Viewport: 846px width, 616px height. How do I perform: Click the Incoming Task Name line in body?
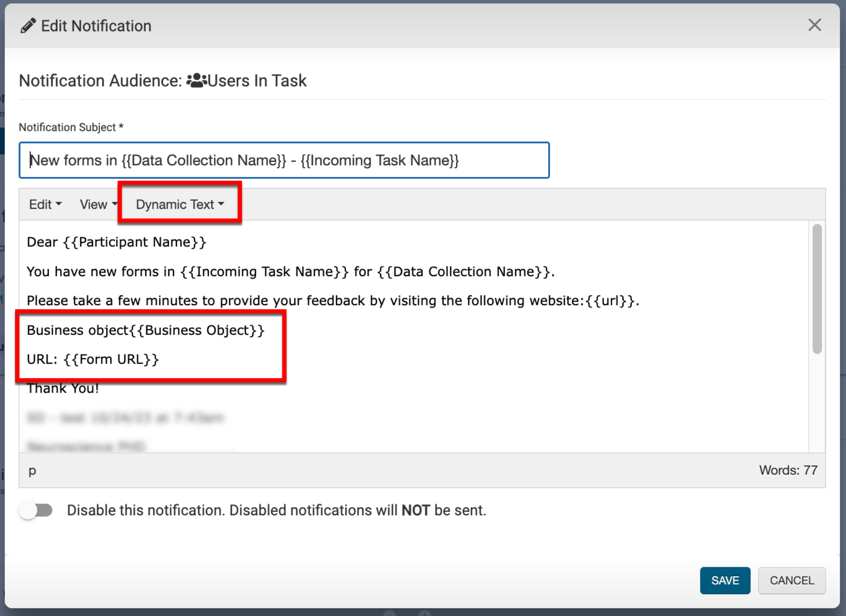[x=290, y=272]
